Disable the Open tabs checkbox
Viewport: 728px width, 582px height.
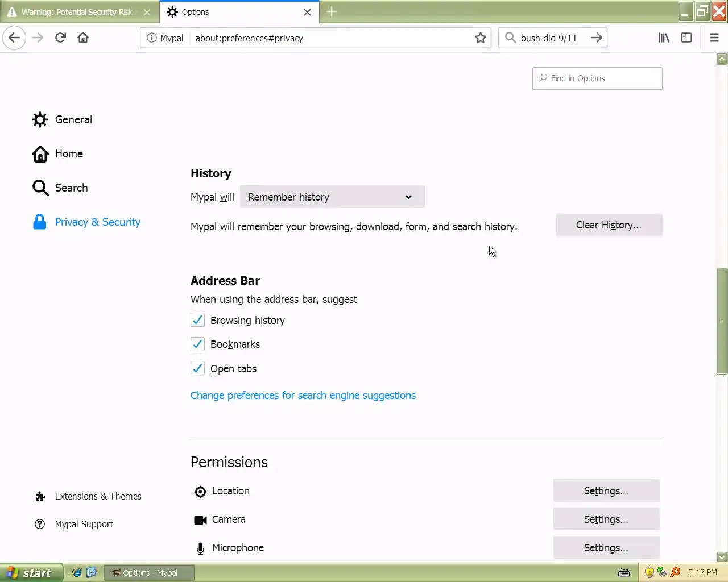(197, 368)
